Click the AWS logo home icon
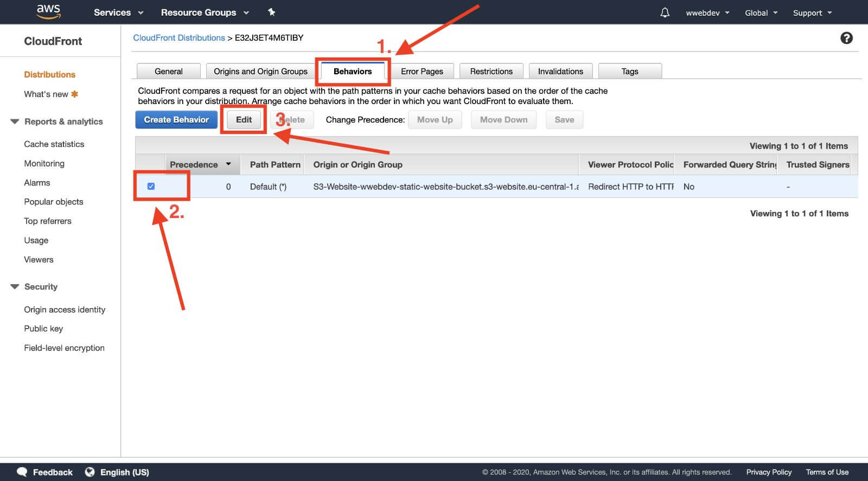 (48, 11)
